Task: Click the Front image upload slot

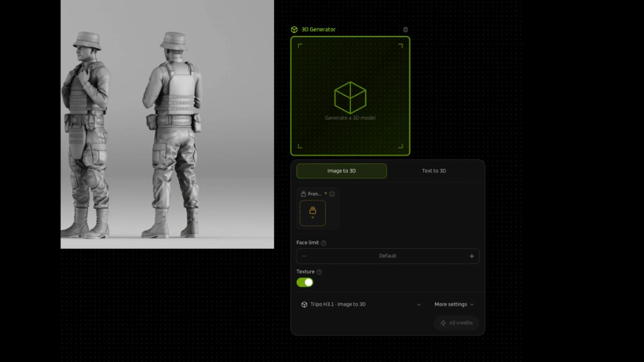Action: [x=313, y=213]
